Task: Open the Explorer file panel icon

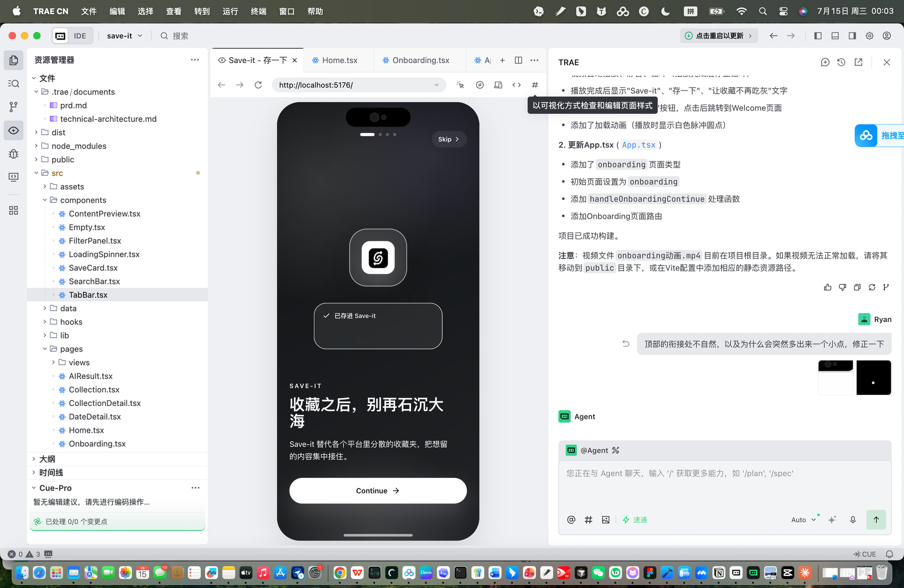Action: tap(14, 60)
